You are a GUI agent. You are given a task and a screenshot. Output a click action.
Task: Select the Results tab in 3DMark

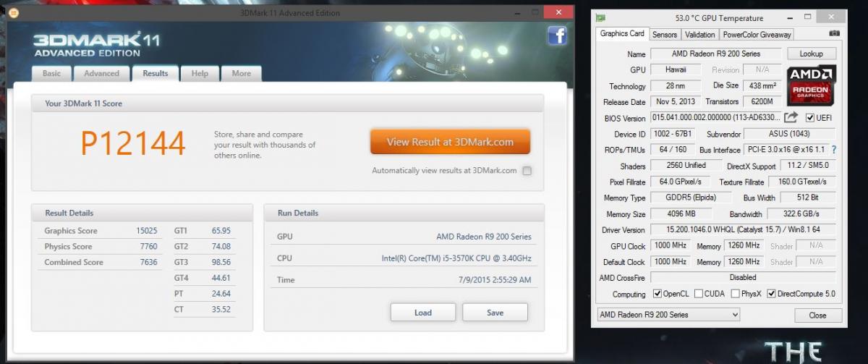tap(156, 72)
